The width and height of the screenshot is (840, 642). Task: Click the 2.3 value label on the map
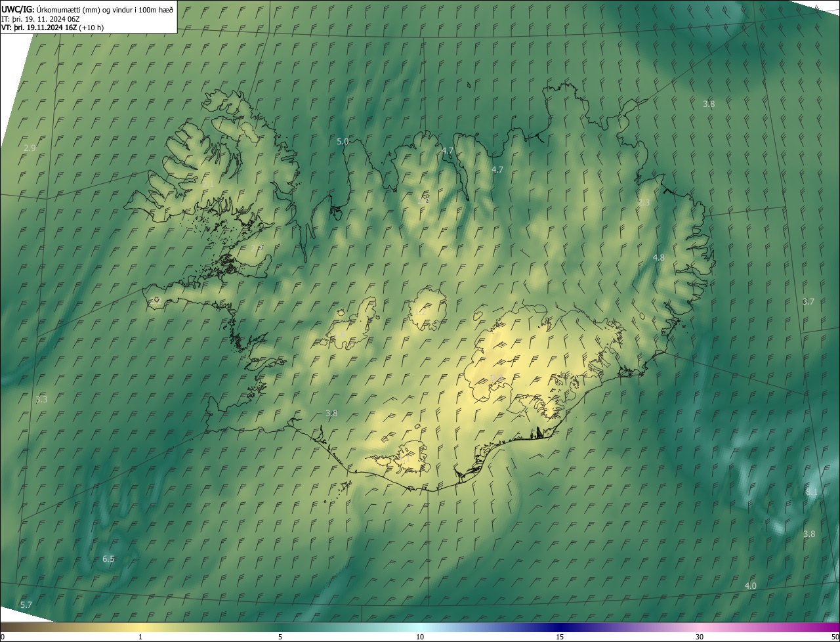[x=644, y=203]
